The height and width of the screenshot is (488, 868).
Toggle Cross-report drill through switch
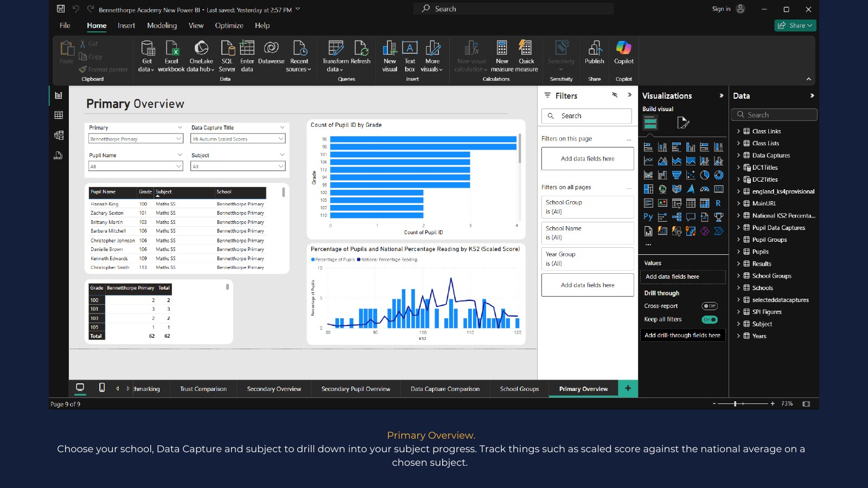tap(710, 306)
